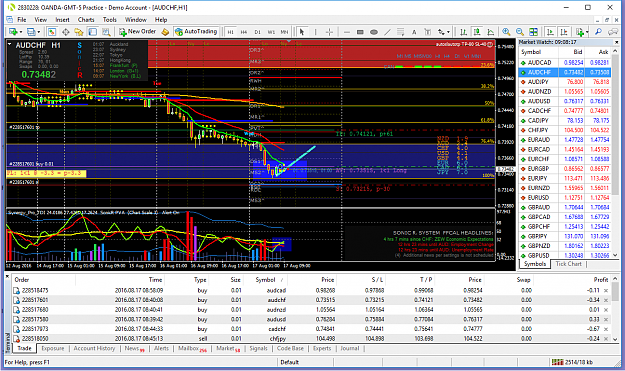The height and width of the screenshot is (371, 625).
Task: Open the Strategy Tester icon
Action: tap(106, 32)
